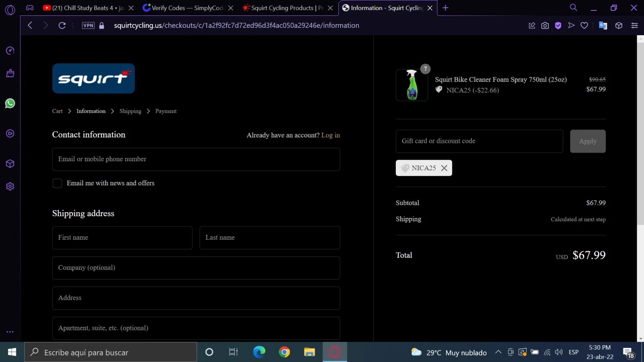Open the search tabs magnifier icon

click(573, 8)
